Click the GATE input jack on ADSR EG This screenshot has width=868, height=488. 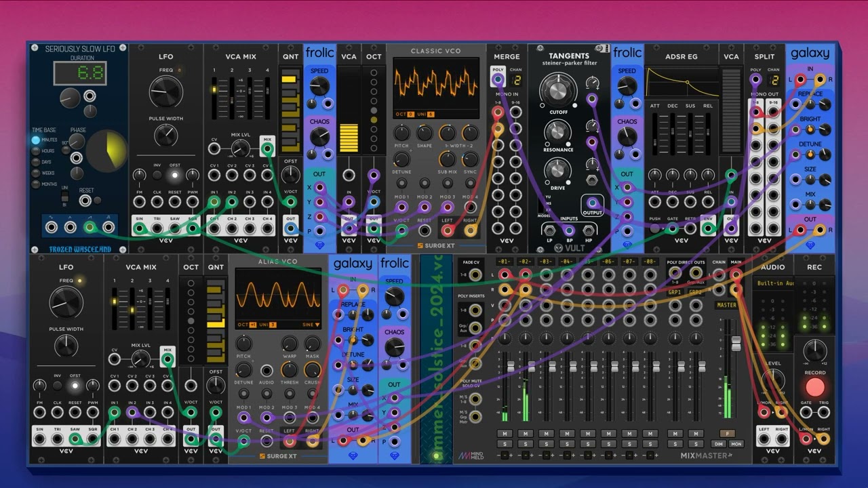(673, 229)
